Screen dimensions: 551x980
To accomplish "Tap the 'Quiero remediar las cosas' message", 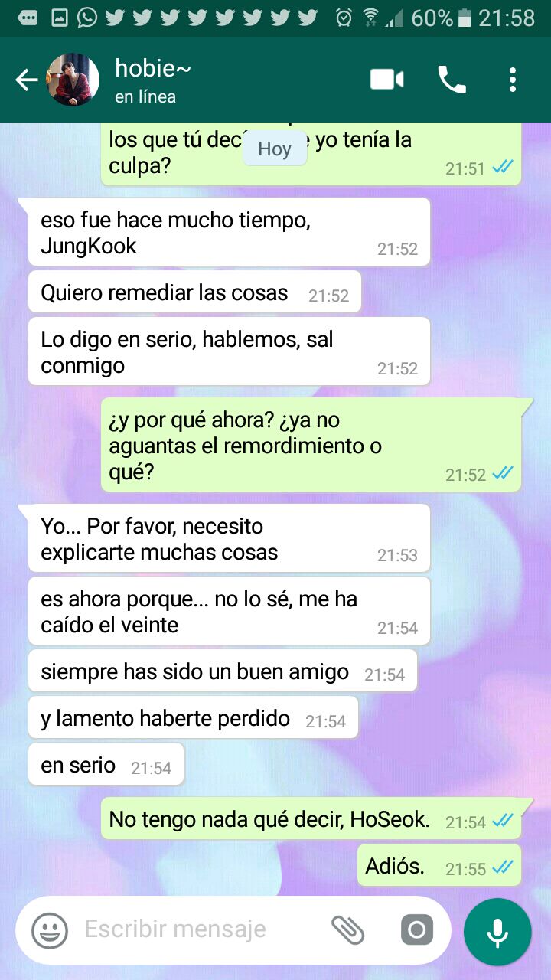I will 194,292.
